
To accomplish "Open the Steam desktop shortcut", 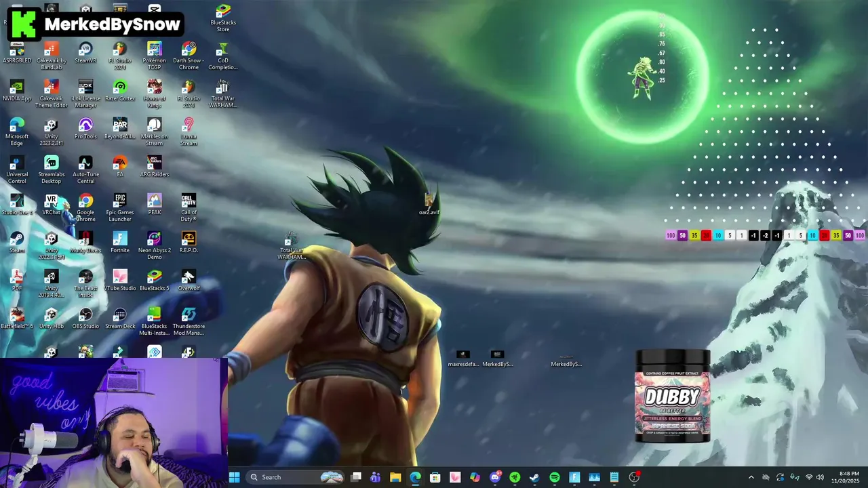I will coord(17,243).
